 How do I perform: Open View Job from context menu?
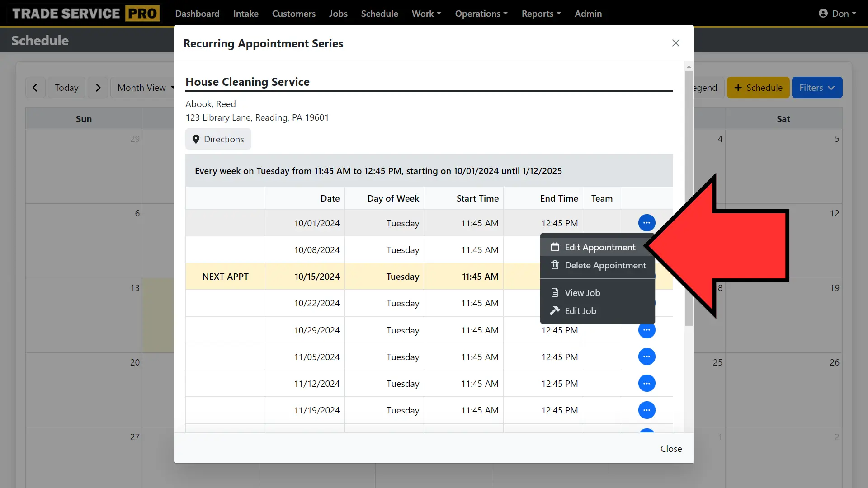(582, 292)
